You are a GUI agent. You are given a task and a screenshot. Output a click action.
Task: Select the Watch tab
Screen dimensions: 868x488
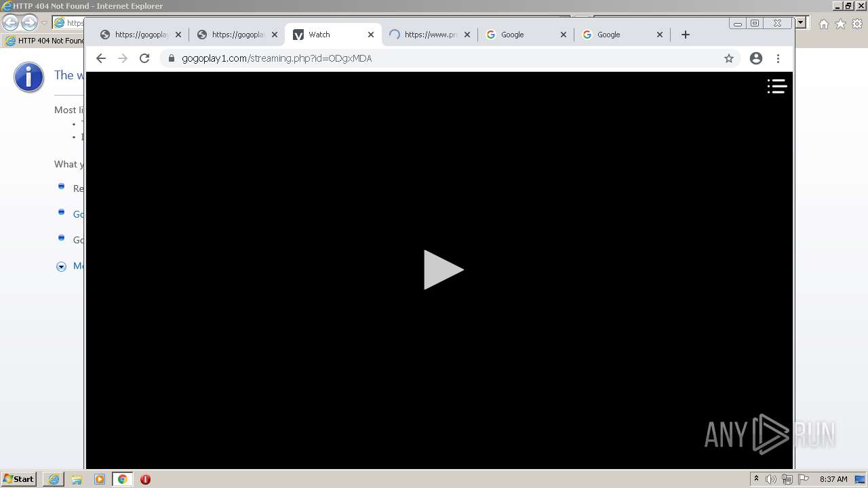pos(333,35)
